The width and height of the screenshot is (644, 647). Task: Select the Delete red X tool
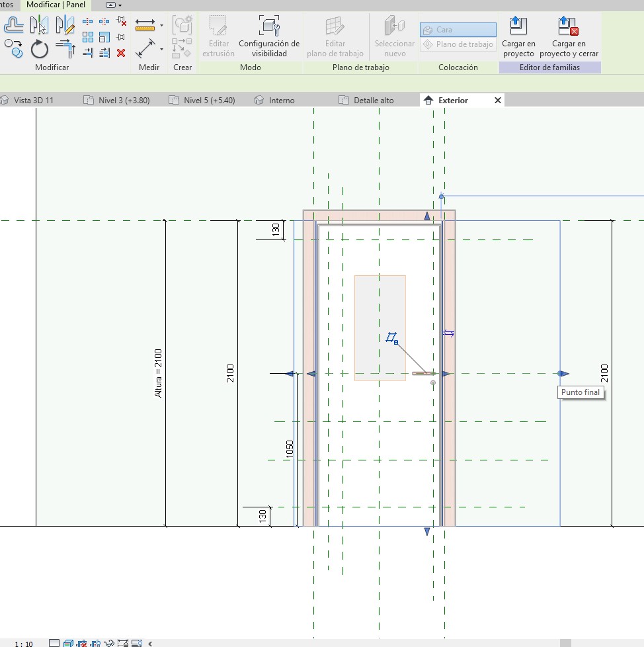121,53
